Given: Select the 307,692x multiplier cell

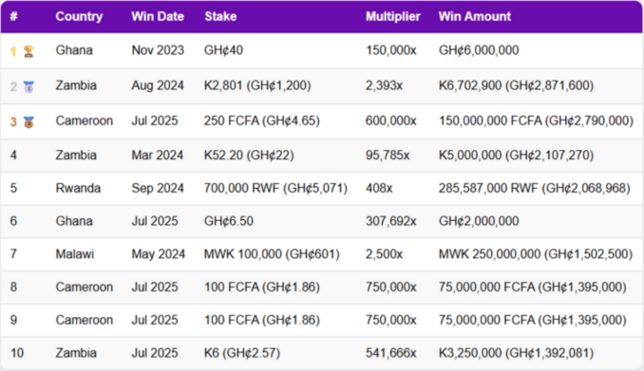Looking at the screenshot, I should (x=391, y=221).
